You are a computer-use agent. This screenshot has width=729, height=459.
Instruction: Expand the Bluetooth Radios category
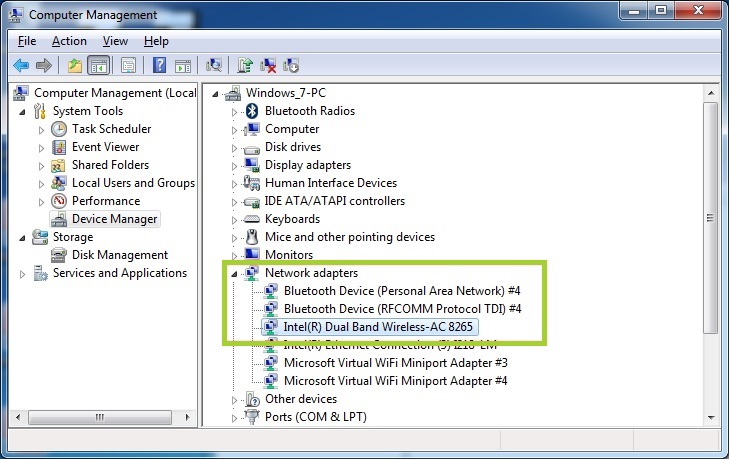pyautogui.click(x=234, y=112)
